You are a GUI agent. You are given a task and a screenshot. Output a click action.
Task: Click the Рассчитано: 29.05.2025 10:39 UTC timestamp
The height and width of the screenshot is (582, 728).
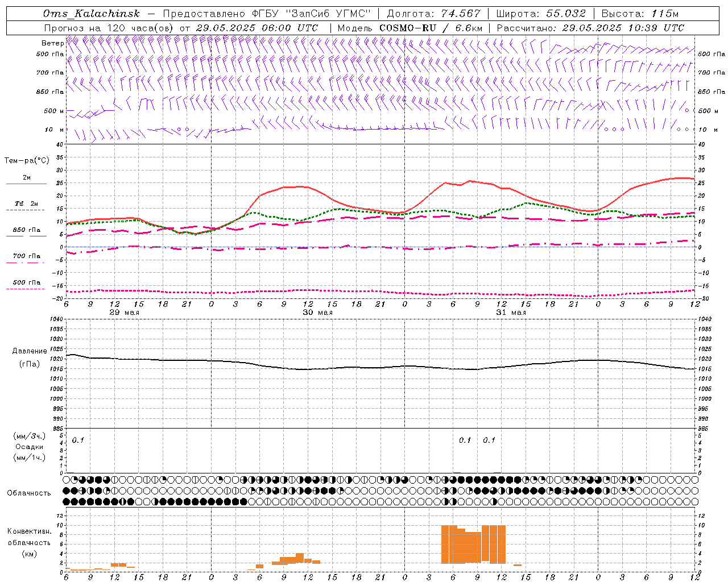click(590, 28)
